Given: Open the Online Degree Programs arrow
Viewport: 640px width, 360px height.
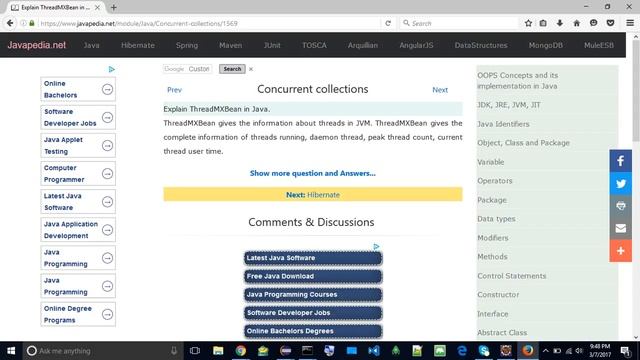Looking at the screenshot, I should click(x=107, y=314).
